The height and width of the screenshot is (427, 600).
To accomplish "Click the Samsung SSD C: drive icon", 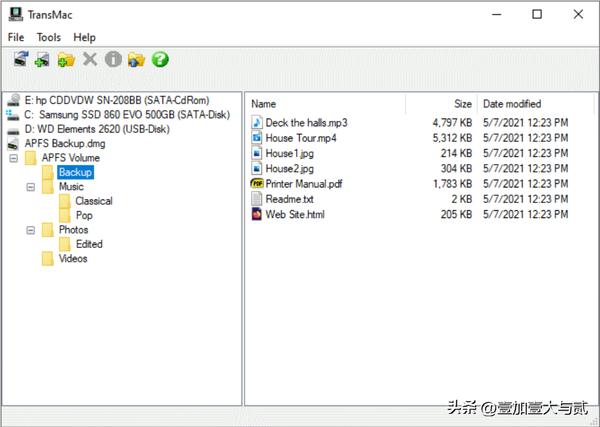I will (x=13, y=115).
